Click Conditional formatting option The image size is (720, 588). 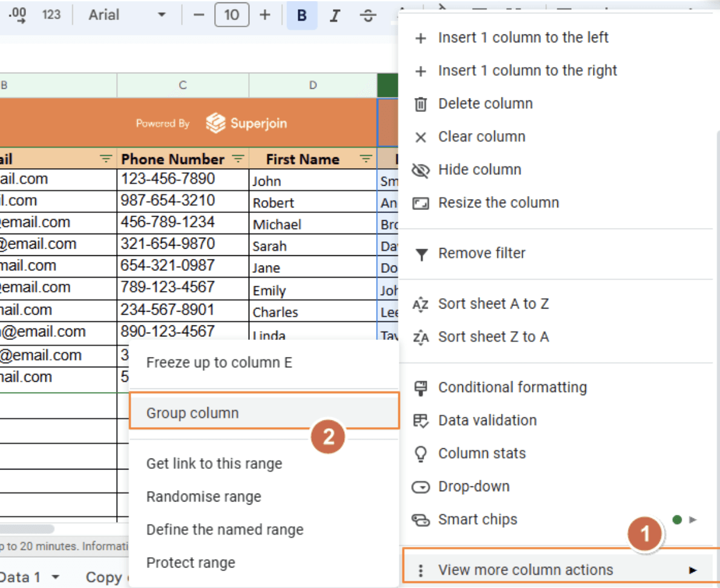click(512, 387)
